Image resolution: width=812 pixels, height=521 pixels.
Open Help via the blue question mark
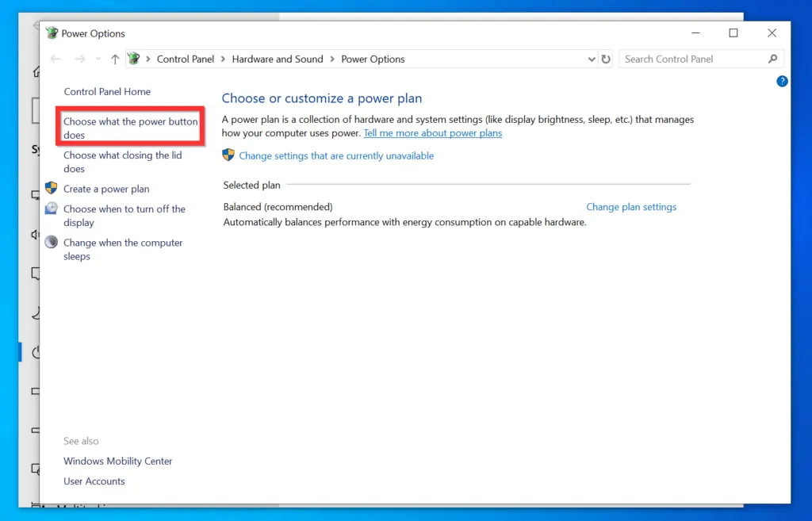pos(782,81)
